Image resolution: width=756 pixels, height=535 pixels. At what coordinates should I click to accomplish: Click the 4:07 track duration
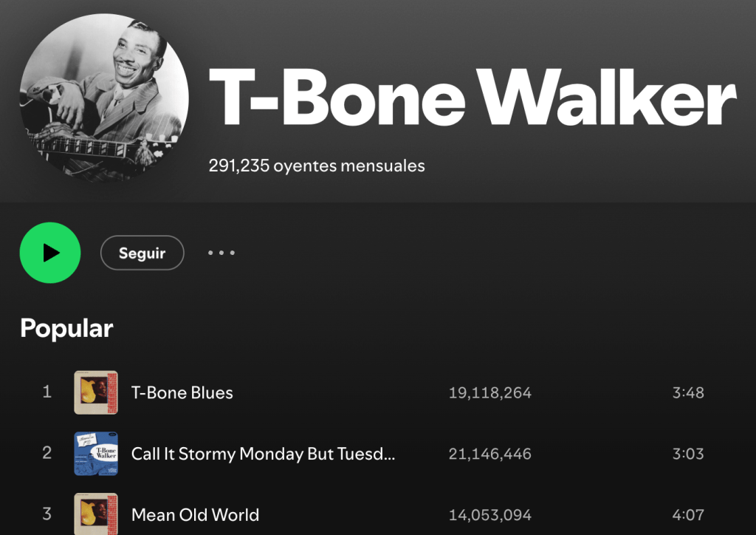(688, 515)
